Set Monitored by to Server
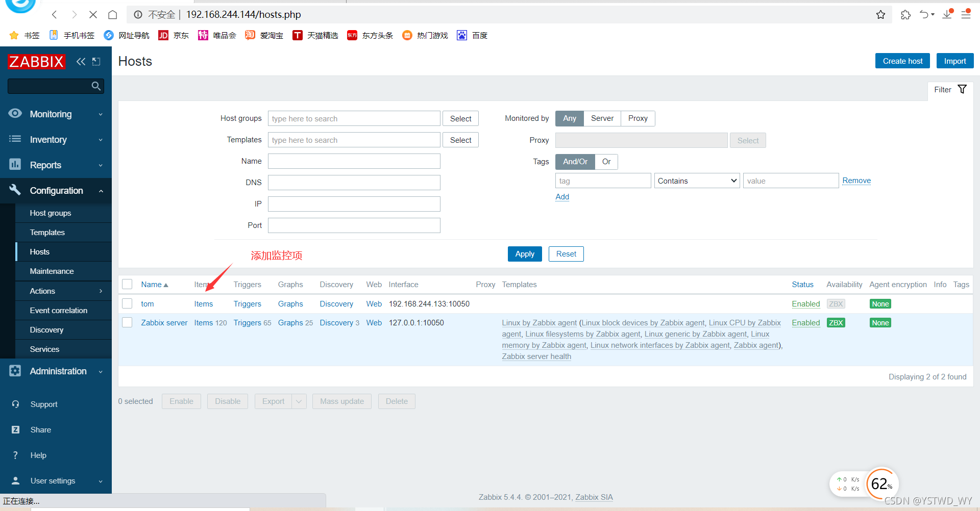This screenshot has width=980, height=511. click(602, 118)
